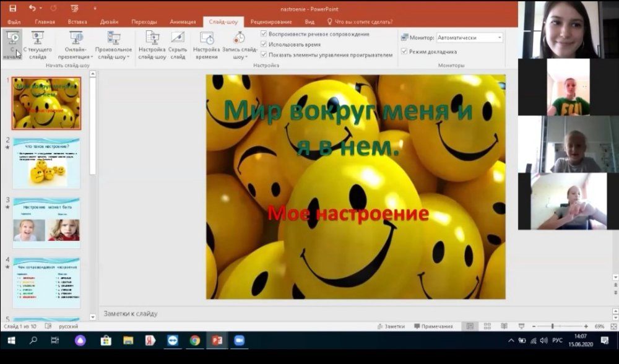Open taskbar Search icon
This screenshot has width=619, height=364.
(33, 340)
